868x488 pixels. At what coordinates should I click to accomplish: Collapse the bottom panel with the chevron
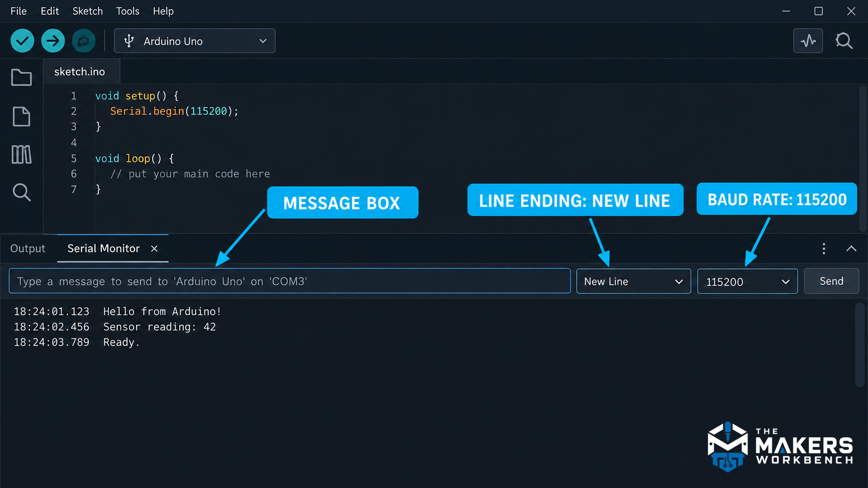(x=851, y=248)
